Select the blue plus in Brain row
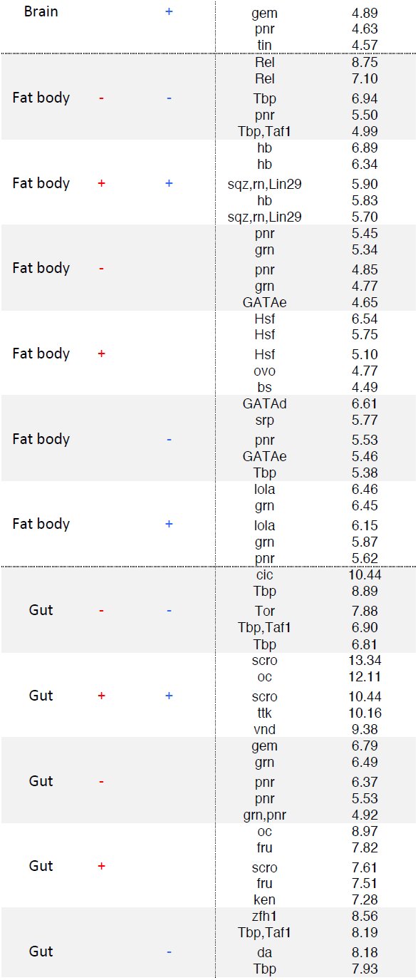 point(169,12)
